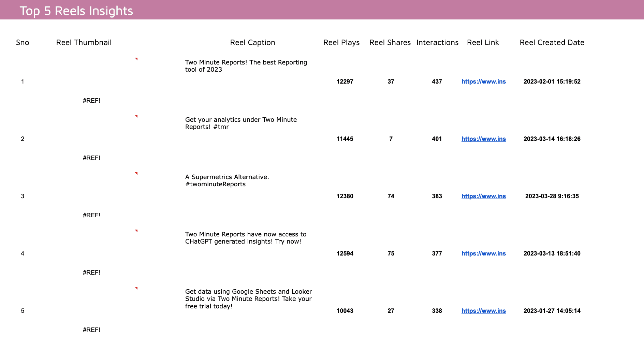Click the red error indicator in row 2
This screenshot has width=644, height=350.
click(136, 116)
